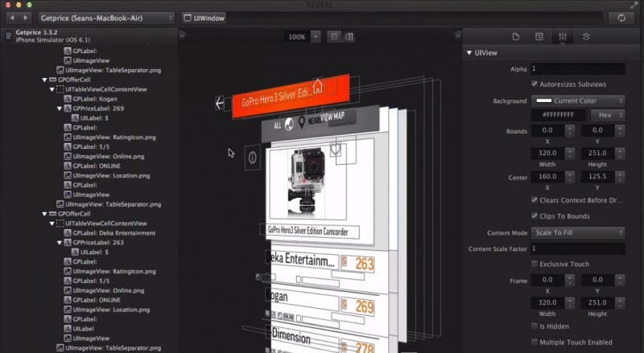Click the white background color swatch
644x353 pixels.
(x=544, y=101)
